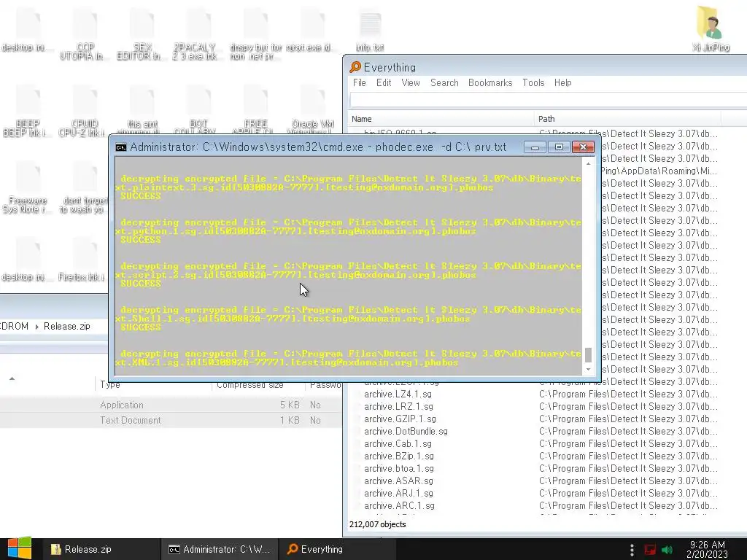Switch to Release.zip taskbar button
The width and height of the screenshot is (747, 560).
tap(100, 549)
